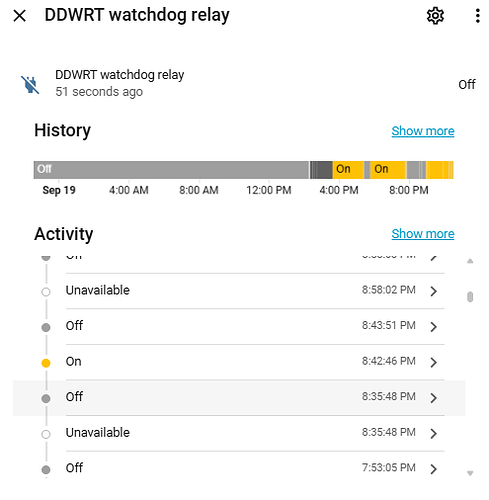
Task: Expand the Unavailable 8:58:02 PM entry chevron
Action: tap(433, 291)
